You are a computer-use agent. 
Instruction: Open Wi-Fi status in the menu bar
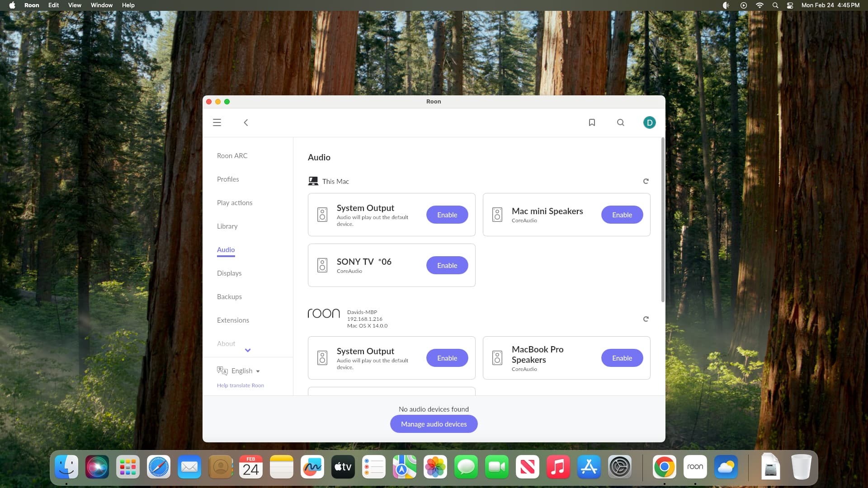point(759,5)
